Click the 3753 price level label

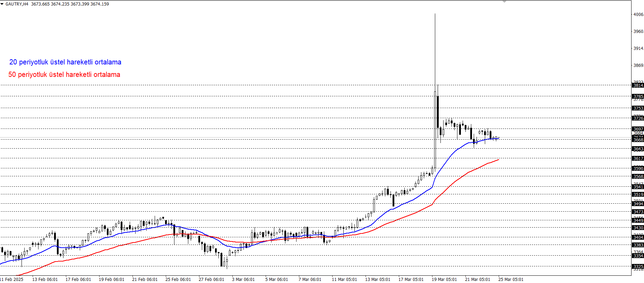coord(638,108)
